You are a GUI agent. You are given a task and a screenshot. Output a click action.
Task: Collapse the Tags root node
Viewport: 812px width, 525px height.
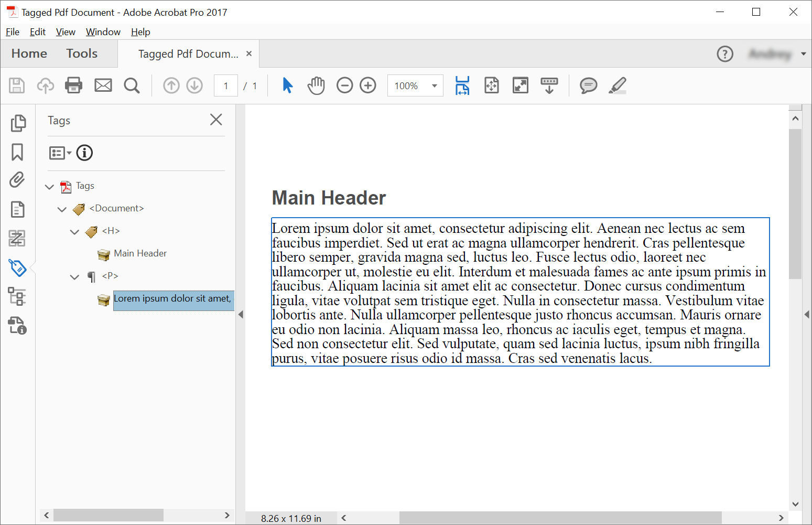[50, 187]
